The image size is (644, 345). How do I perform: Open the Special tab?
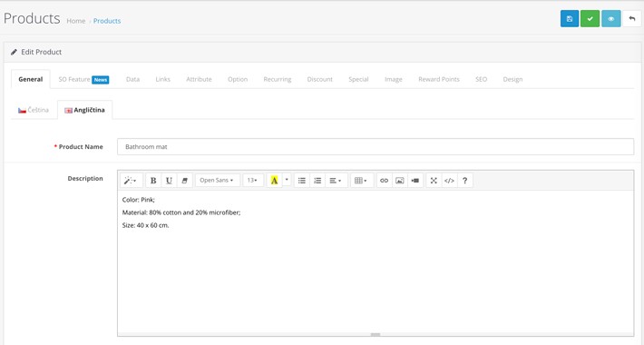[x=358, y=79]
